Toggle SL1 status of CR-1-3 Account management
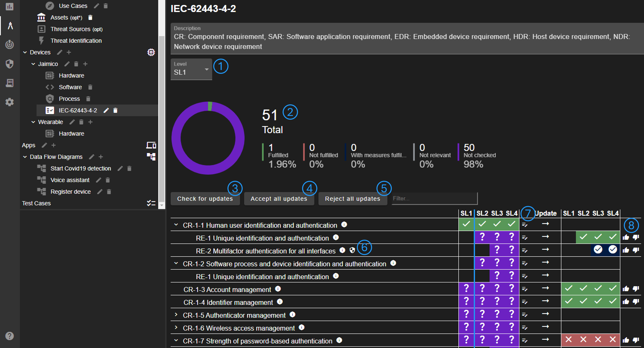Image resolution: width=644 pixels, height=348 pixels. (466, 288)
